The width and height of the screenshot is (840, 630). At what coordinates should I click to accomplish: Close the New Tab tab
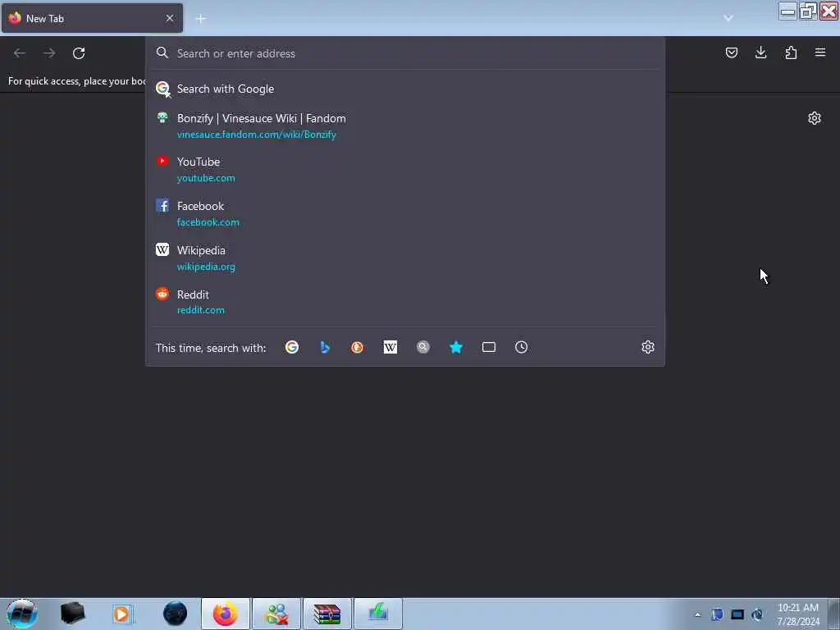170,18
